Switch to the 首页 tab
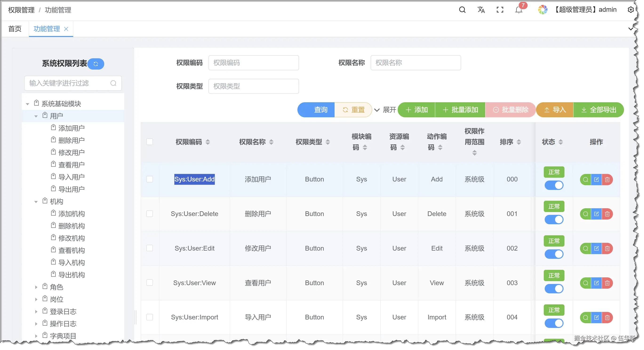Image resolution: width=644 pixels, height=350 pixels. (x=15, y=29)
